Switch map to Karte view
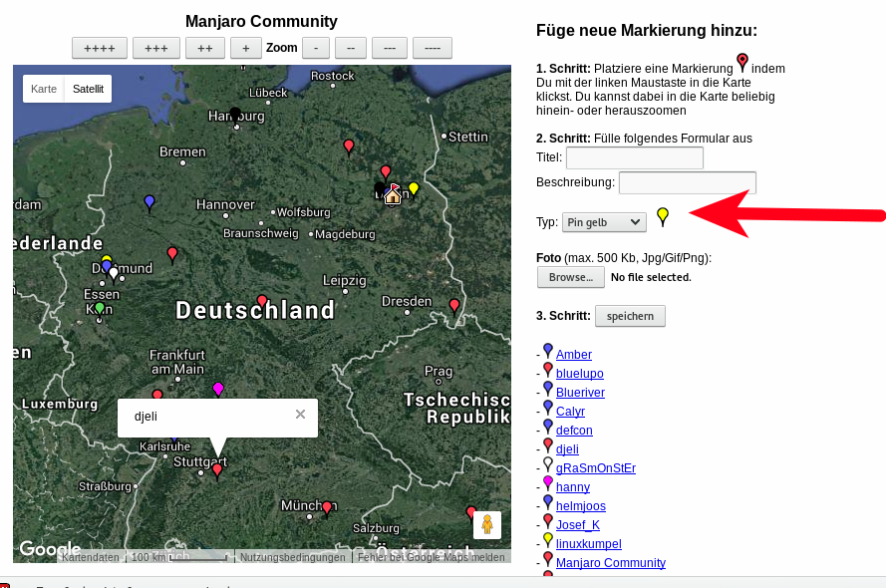Screen dimensions: 886x588 (x=44, y=89)
